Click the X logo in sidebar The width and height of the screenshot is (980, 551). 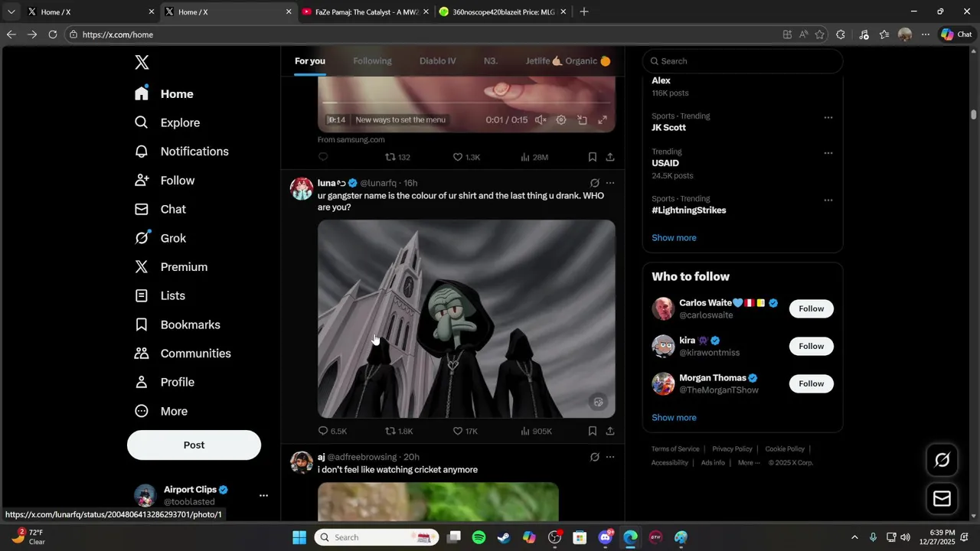pyautogui.click(x=142, y=63)
